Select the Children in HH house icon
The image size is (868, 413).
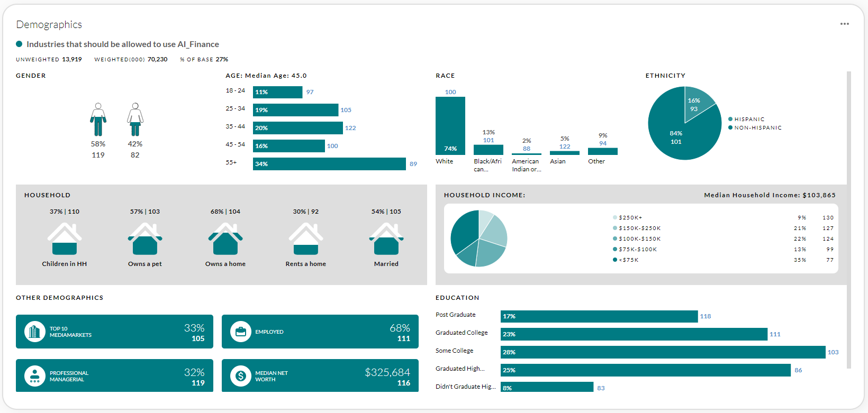(x=65, y=239)
